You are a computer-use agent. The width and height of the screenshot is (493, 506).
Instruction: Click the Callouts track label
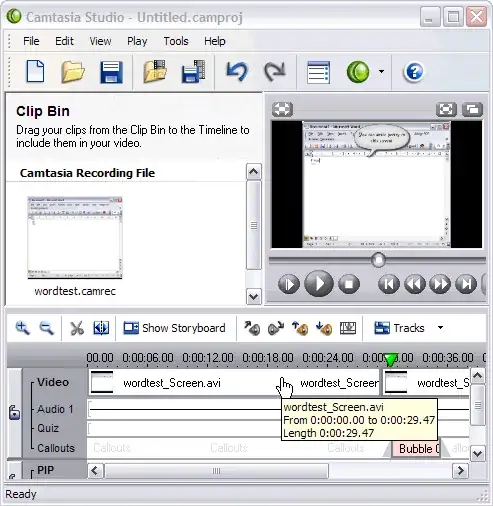(x=56, y=448)
